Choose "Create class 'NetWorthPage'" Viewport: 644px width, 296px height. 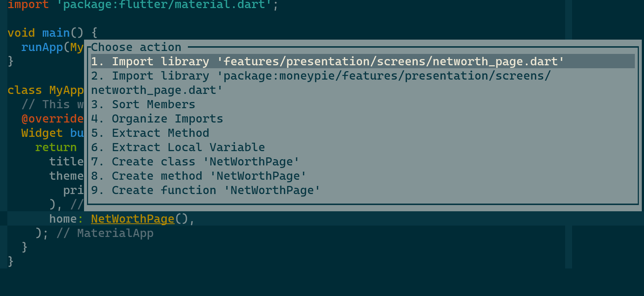tap(194, 161)
